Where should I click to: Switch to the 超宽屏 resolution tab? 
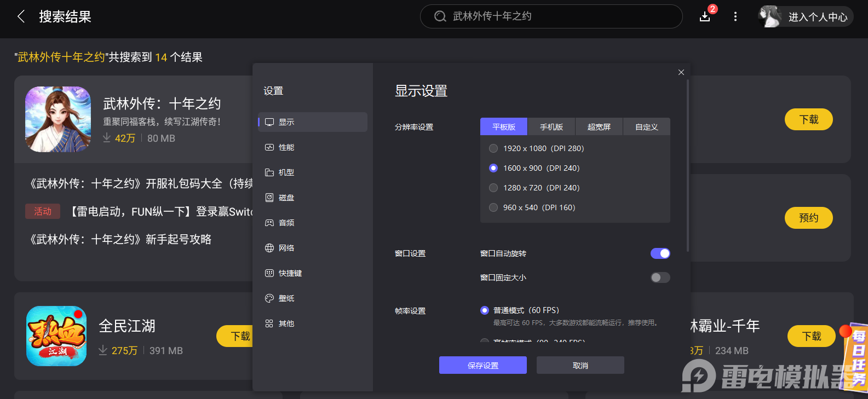click(599, 127)
